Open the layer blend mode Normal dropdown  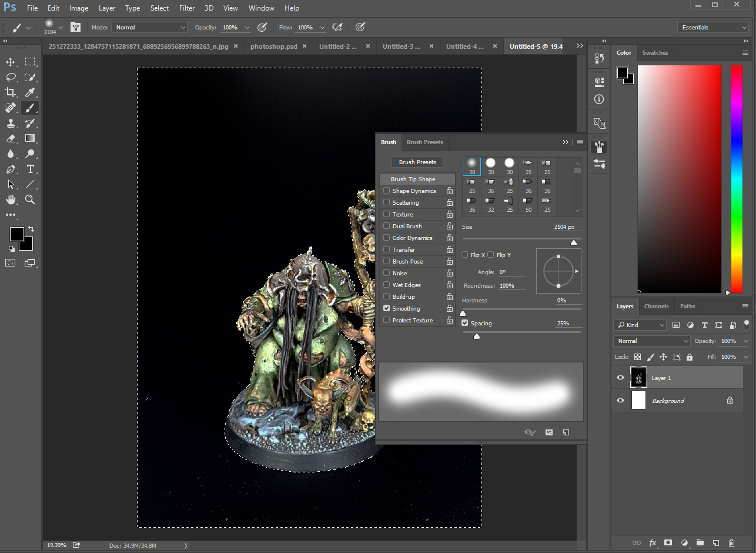pyautogui.click(x=652, y=341)
